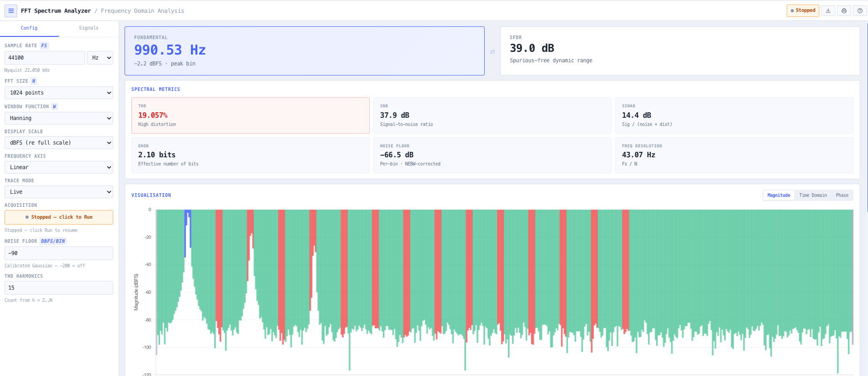868x376 pixels.
Task: Click 'Stopped — click Run to resume' hint
Action: (x=41, y=231)
